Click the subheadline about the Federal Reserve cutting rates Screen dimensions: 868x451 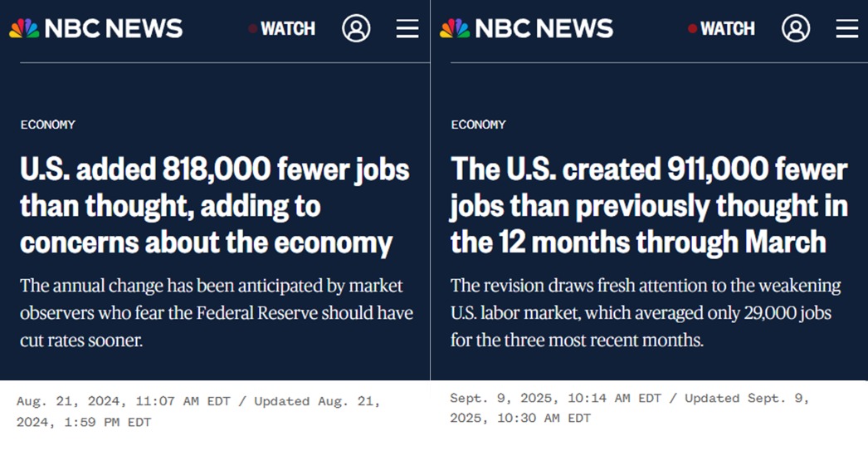pos(216,313)
